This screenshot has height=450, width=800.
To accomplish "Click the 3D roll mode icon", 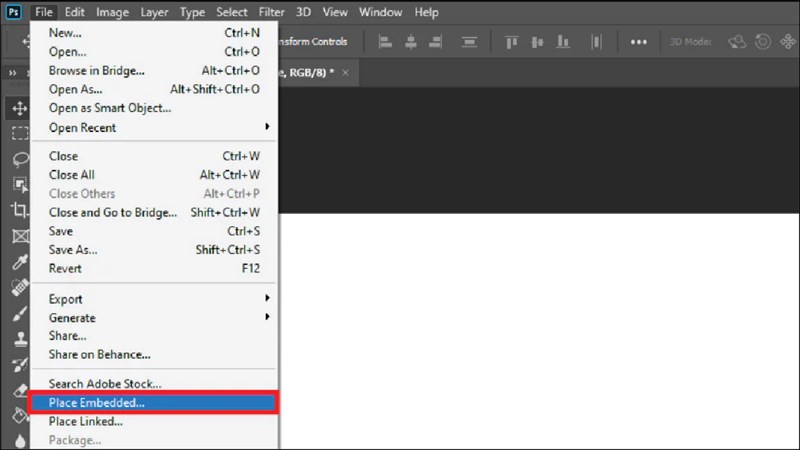I will 763,42.
